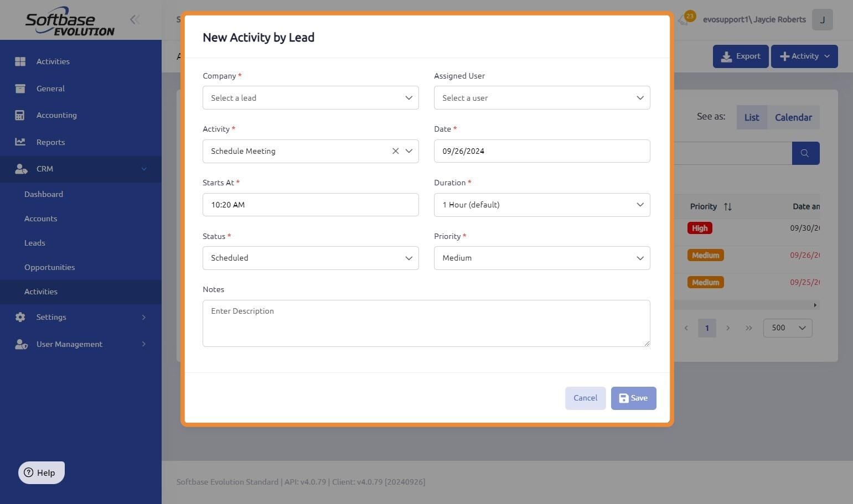Cancel the new activity dialog
The image size is (853, 504).
click(x=585, y=398)
